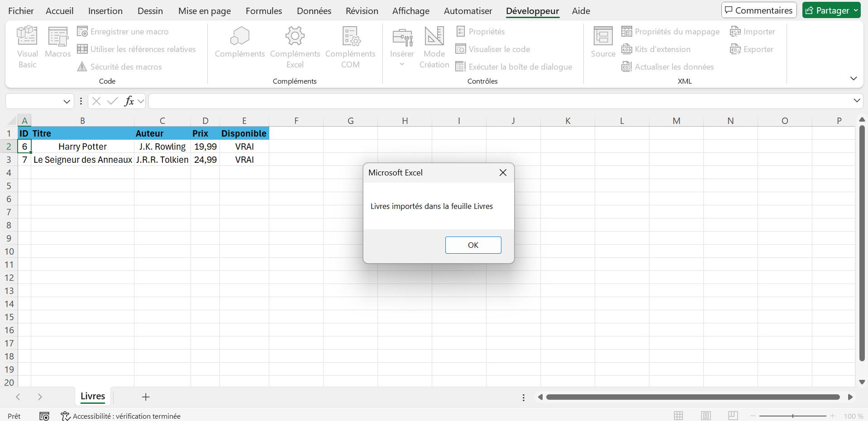
Task: Click OK in the Microsoft Excel dialog
Action: click(473, 245)
